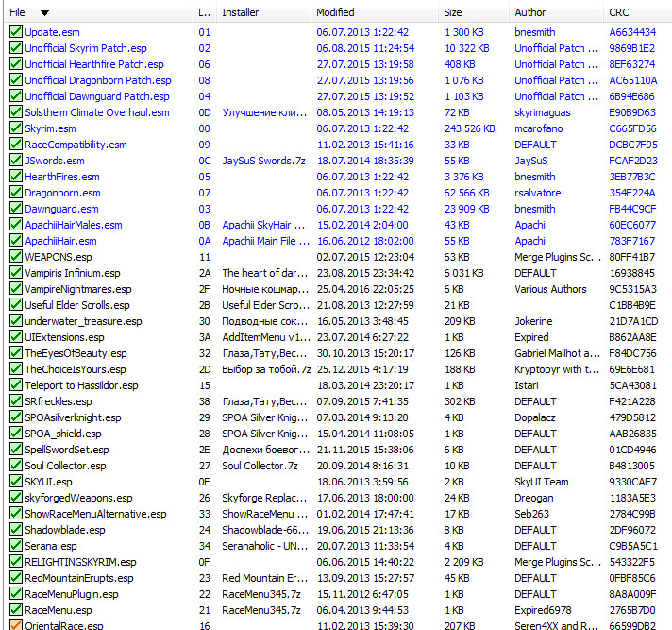Toggle ApachiiHair.esm checkbox

(x=16, y=241)
